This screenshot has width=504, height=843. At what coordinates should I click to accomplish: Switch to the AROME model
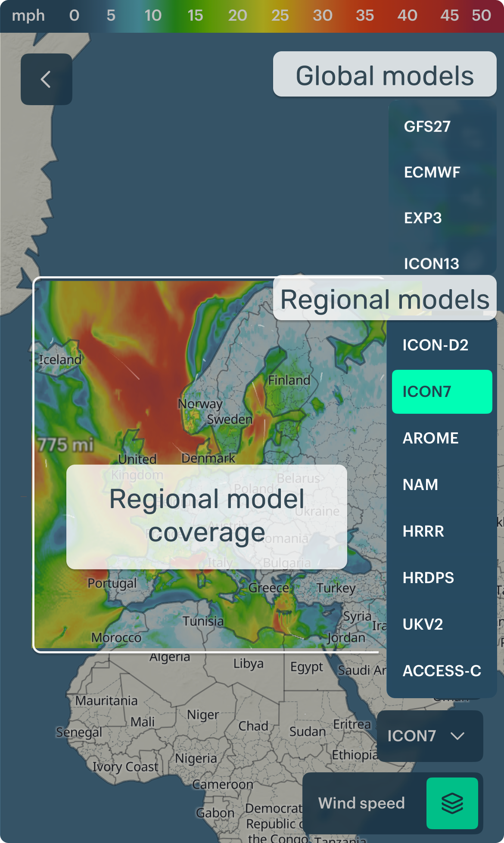pyautogui.click(x=430, y=438)
